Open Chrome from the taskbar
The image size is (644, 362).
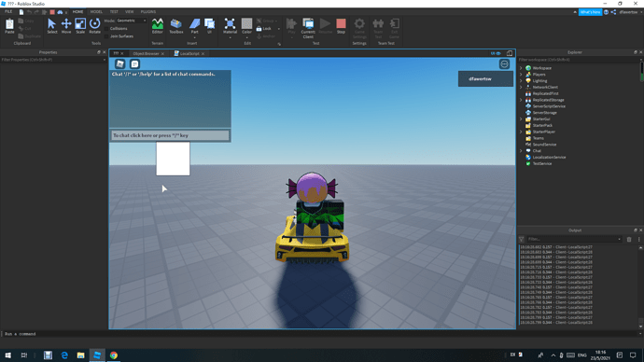coord(114,355)
